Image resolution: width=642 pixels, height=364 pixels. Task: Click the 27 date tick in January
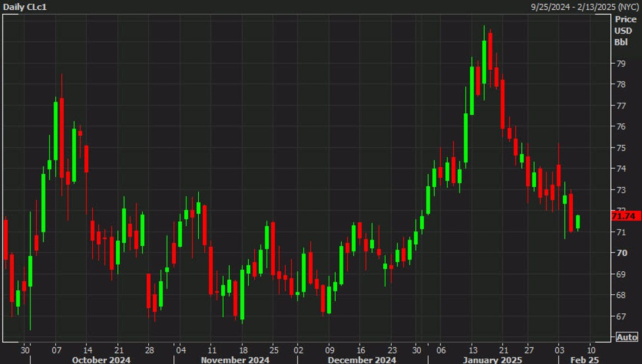[529, 350]
